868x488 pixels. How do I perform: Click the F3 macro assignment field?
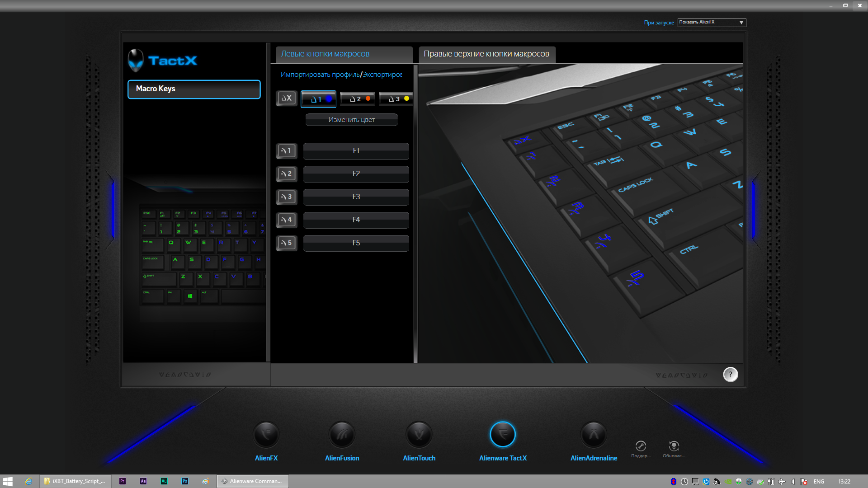pyautogui.click(x=356, y=197)
